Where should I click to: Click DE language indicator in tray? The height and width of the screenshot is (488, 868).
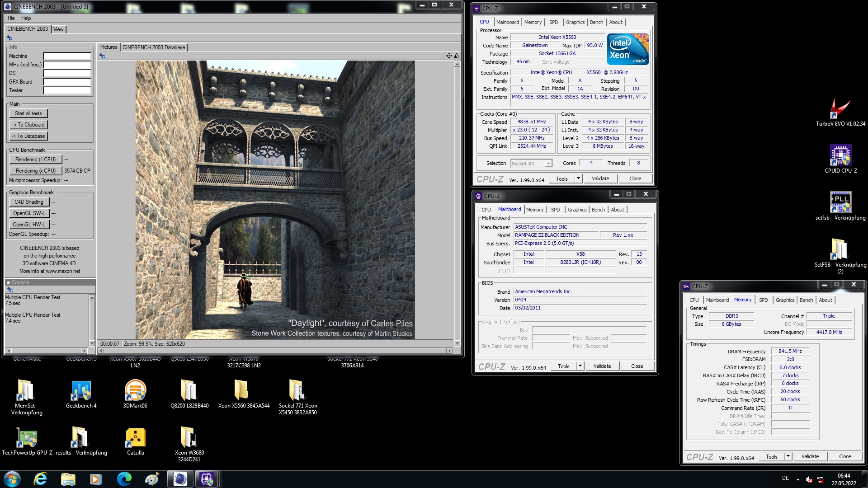(x=786, y=478)
